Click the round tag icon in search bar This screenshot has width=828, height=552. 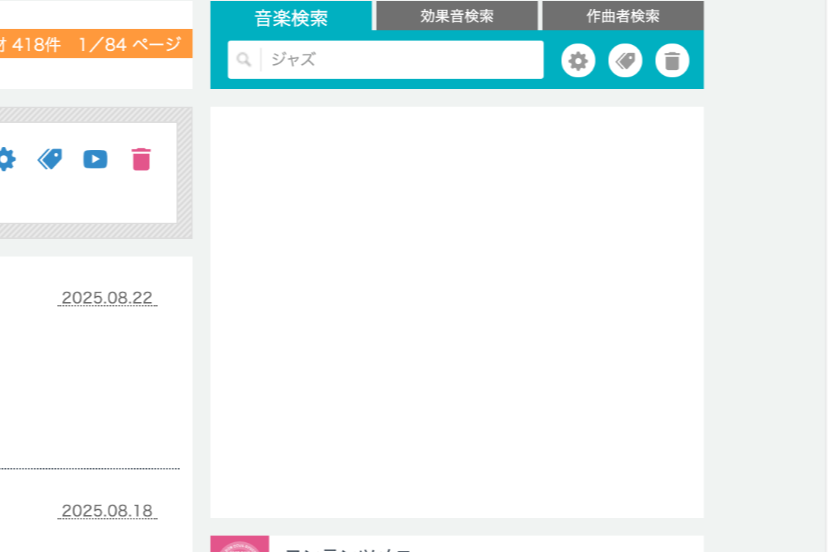coord(625,61)
